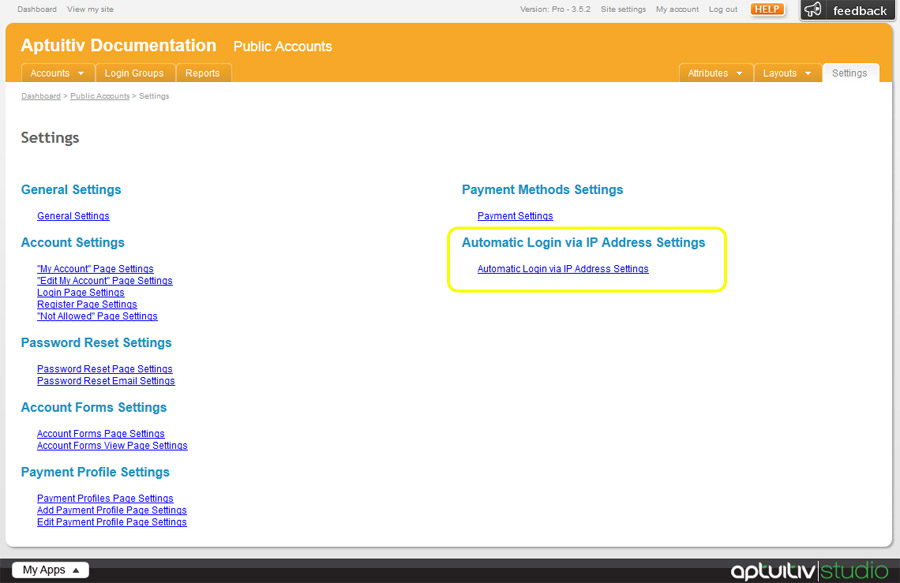Expand the Attributes dropdown arrow
The image size is (900, 583).
tap(739, 73)
